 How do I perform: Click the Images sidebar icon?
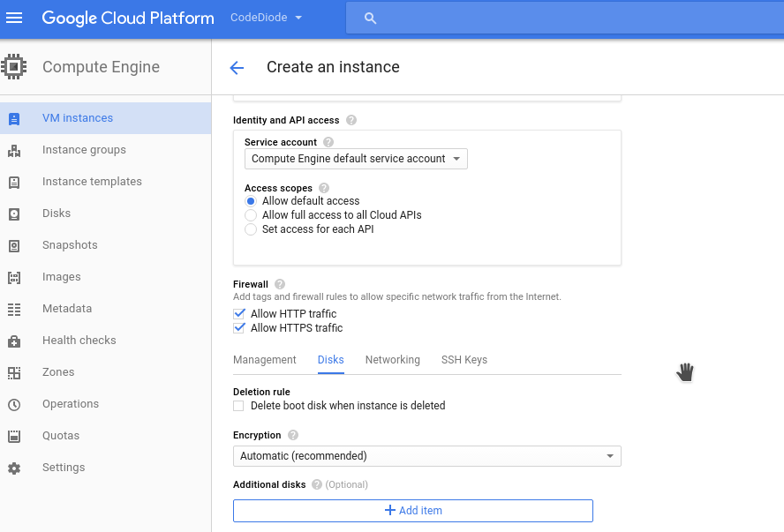(14, 278)
